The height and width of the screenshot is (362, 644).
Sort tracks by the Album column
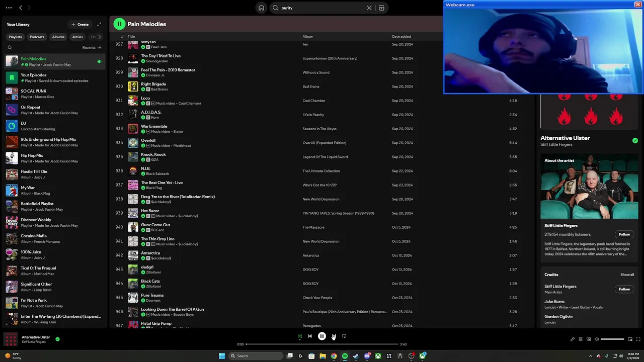308,37
